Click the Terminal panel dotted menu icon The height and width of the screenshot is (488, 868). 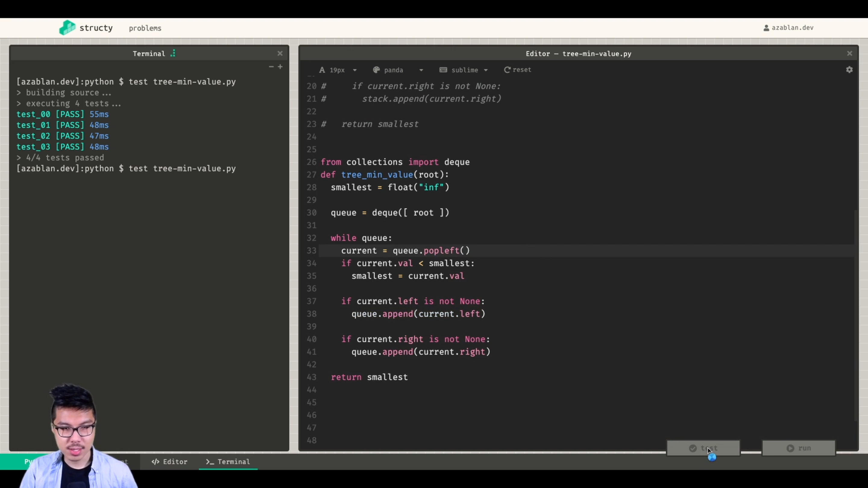tap(173, 53)
